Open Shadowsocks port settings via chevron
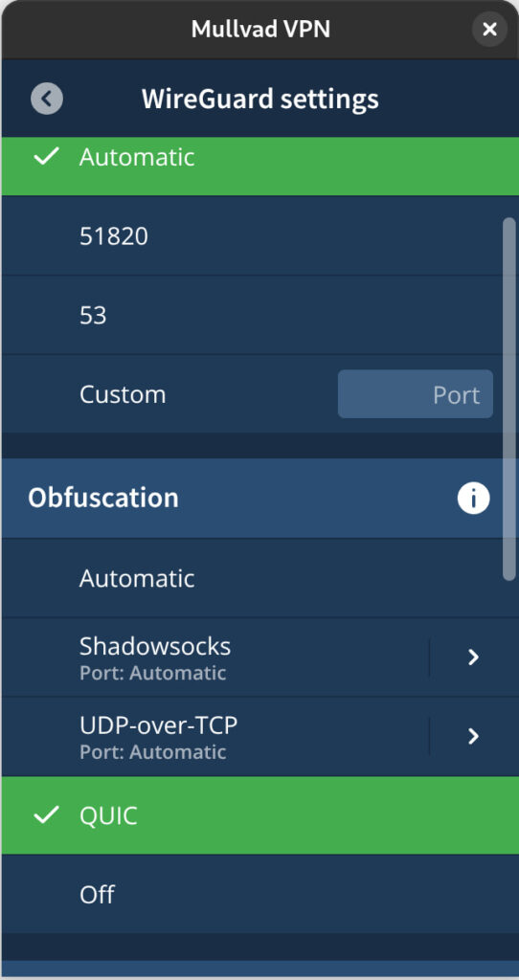Screen dimensions: 519x980 pos(473,657)
